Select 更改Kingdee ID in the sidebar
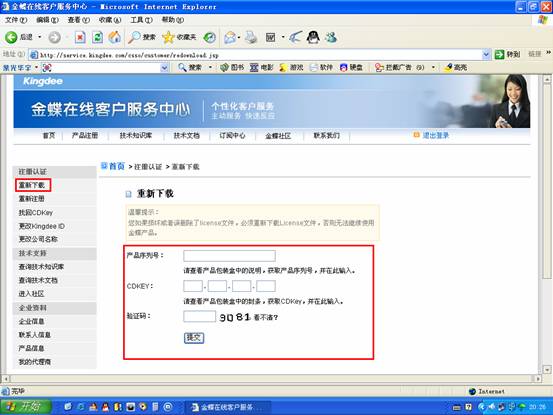The height and width of the screenshot is (415, 553). (42, 226)
